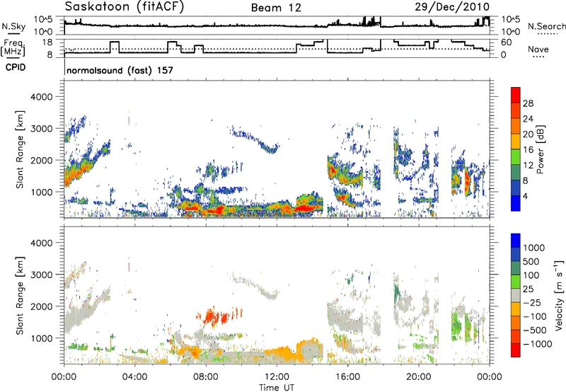Click the Velocity [m s⁻¹] colorbar title
566x392 pixels.
coord(559,294)
